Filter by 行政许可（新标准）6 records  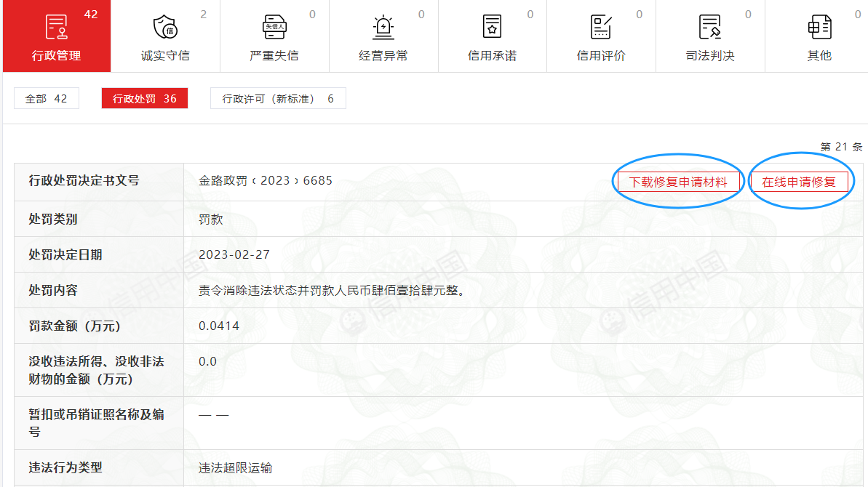[x=278, y=98]
